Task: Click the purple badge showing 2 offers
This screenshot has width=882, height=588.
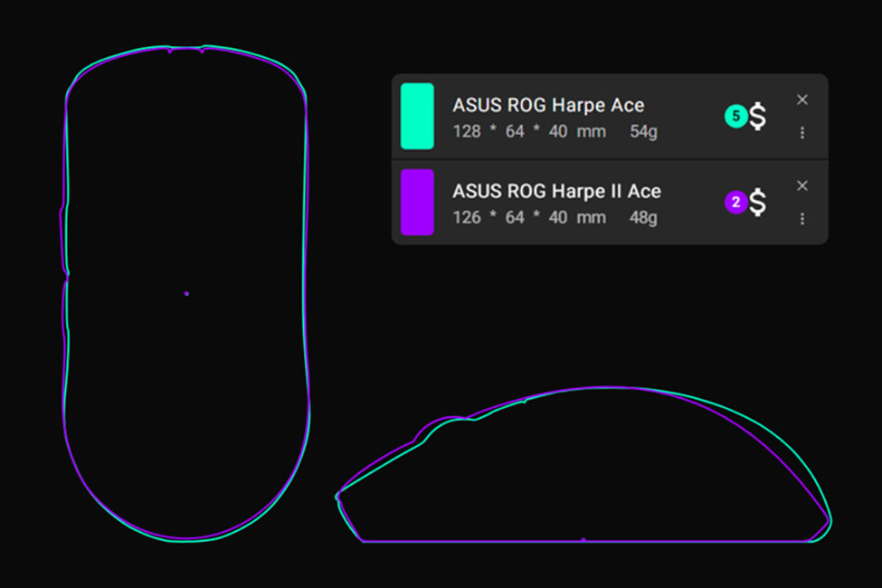Action: click(735, 203)
